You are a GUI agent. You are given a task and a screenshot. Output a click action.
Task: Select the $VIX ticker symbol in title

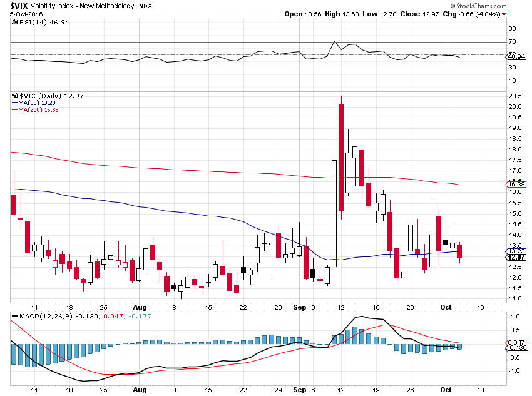pyautogui.click(x=19, y=6)
